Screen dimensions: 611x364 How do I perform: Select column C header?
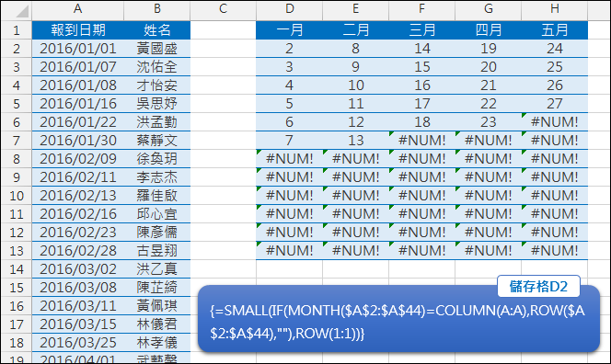(x=223, y=9)
